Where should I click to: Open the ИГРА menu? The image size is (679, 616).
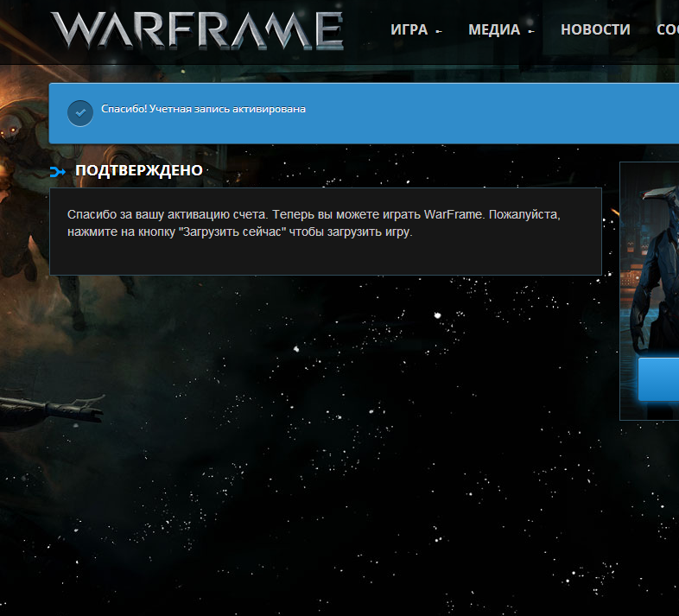pos(409,29)
